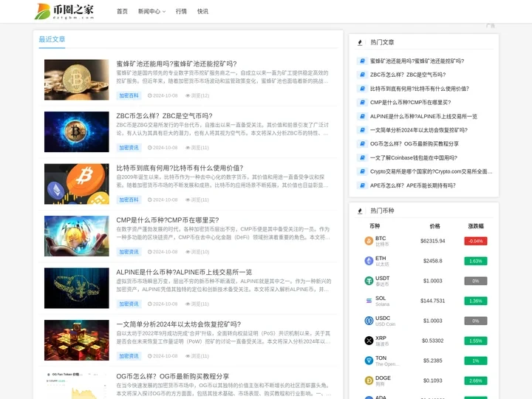
Task: Open article title 一文简单分析2024年以太坊会恢复挖矿吗?
Action: point(179,324)
